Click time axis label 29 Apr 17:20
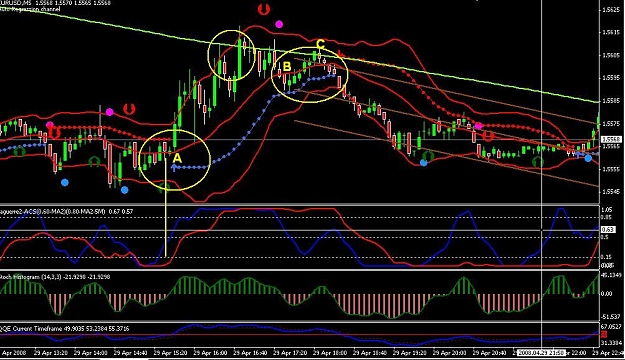The image size is (625, 360). point(290,353)
